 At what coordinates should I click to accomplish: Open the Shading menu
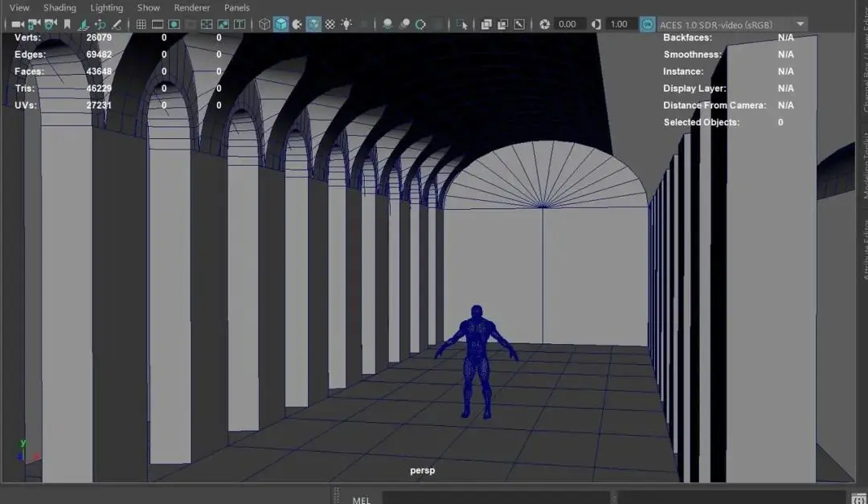coord(59,8)
